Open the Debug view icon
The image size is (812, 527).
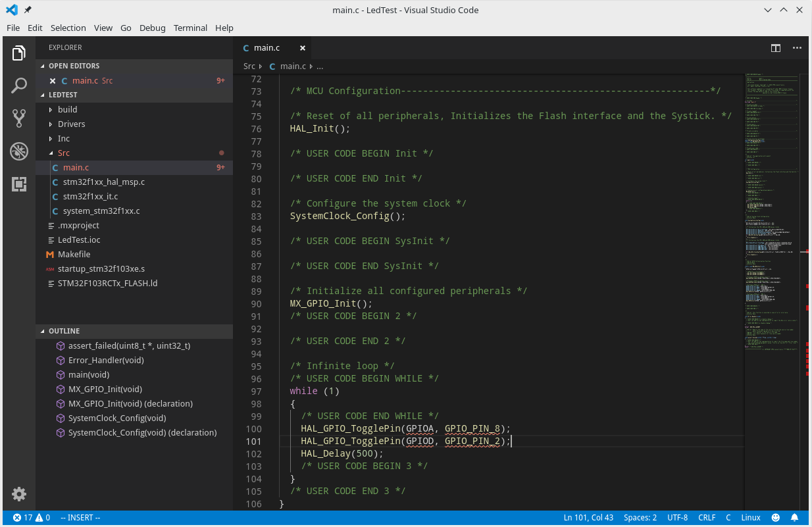(x=19, y=151)
